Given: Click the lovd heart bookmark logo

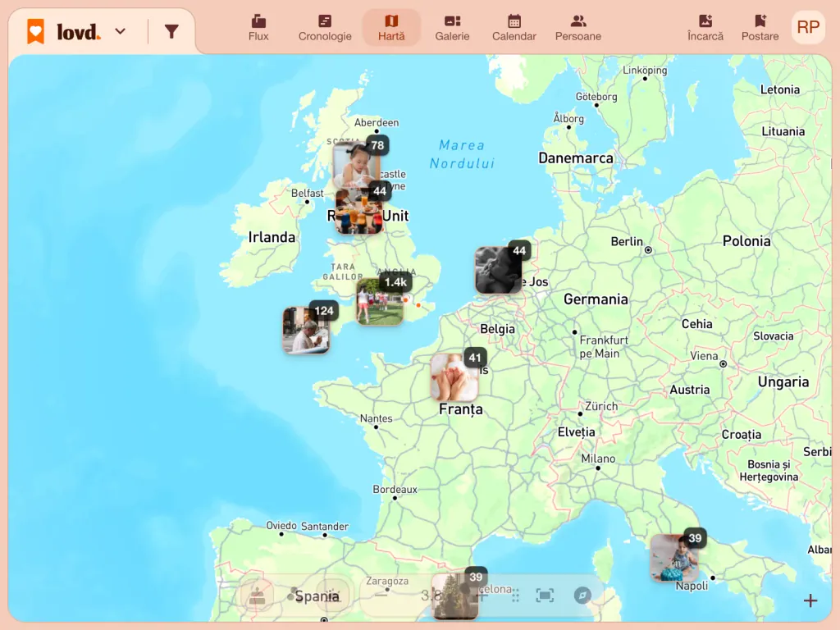Looking at the screenshot, I should pyautogui.click(x=36, y=31).
